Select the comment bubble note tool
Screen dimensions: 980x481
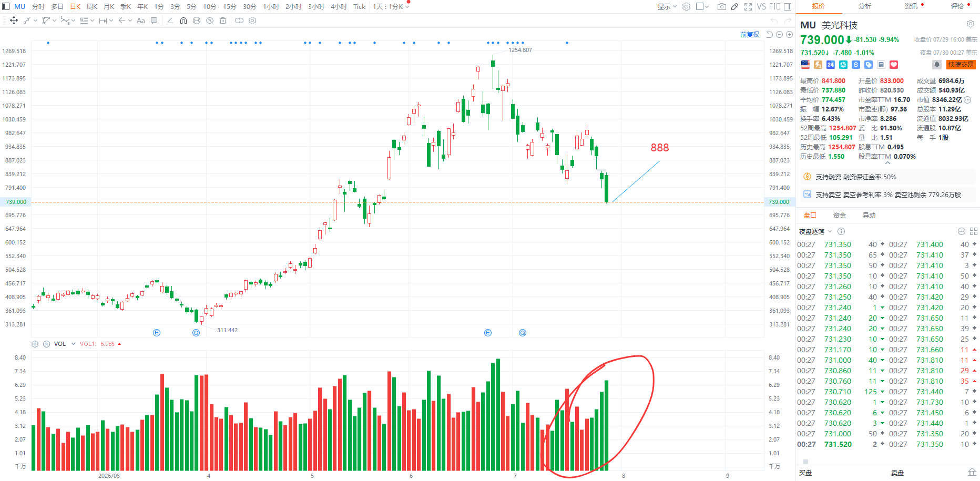[x=154, y=21]
